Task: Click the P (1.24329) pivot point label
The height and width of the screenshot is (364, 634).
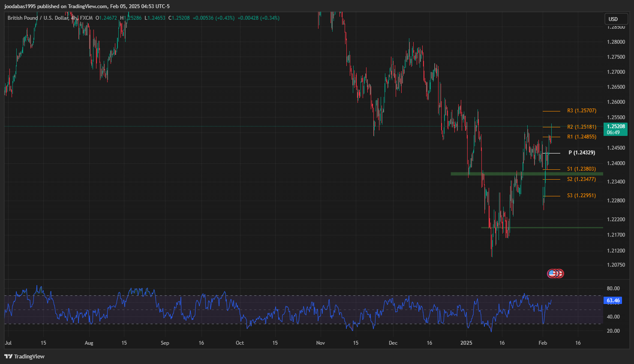Action: [581, 153]
